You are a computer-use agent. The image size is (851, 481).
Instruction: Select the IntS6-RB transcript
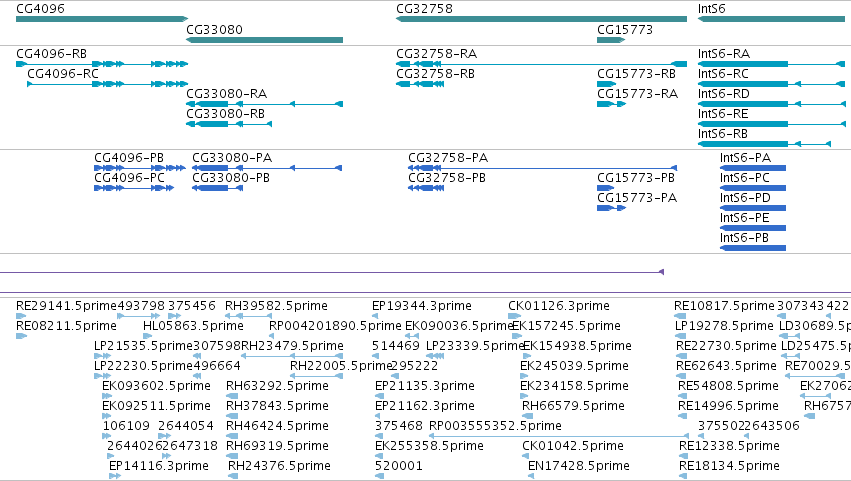pos(764,144)
